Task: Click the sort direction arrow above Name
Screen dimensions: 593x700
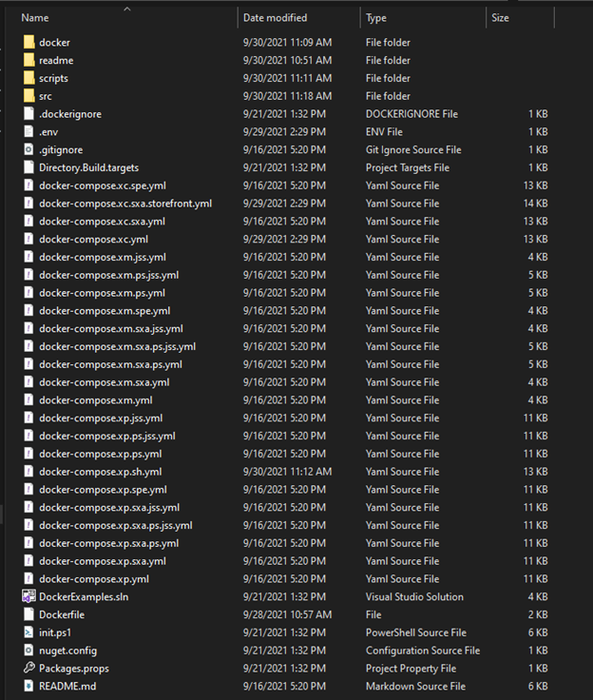Action: [127, 9]
